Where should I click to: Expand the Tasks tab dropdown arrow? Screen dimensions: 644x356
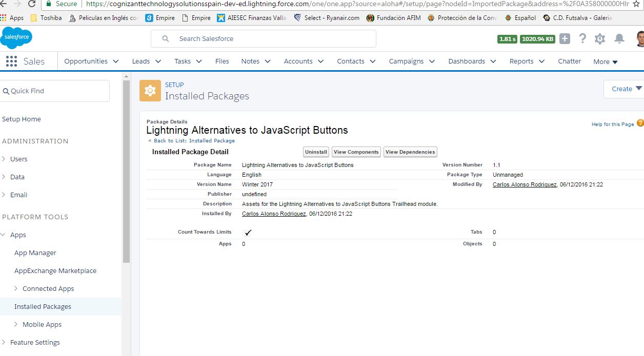click(x=198, y=61)
